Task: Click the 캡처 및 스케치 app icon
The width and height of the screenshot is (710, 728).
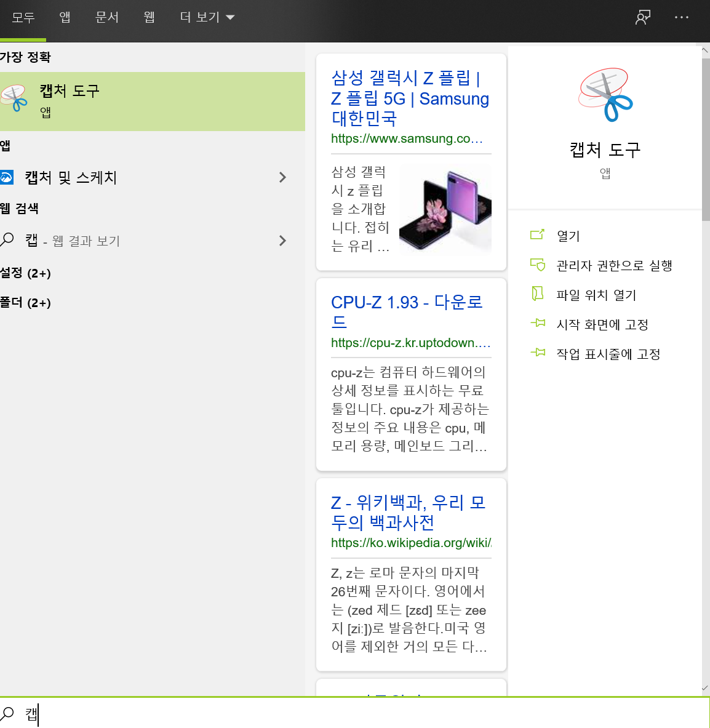Action: click(7, 177)
